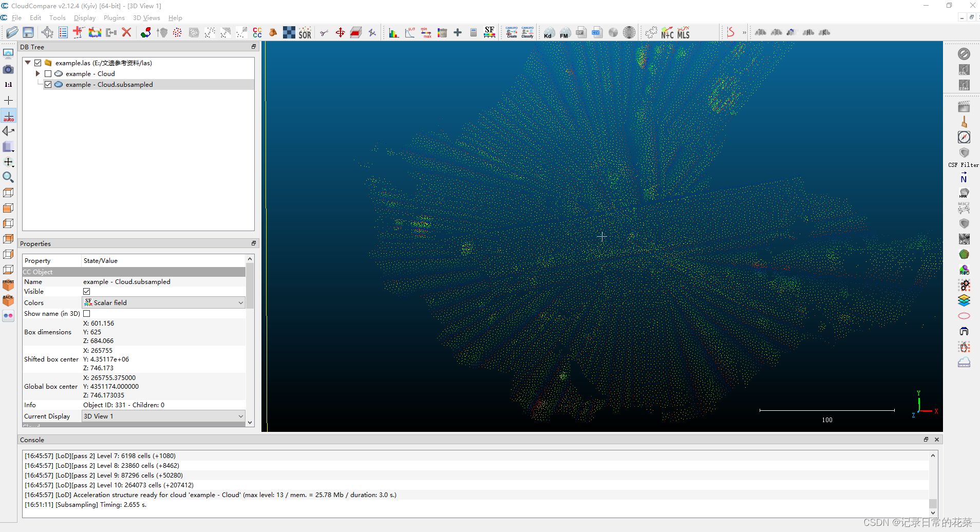This screenshot has width=980, height=532.
Task: Open the MLS smoothing tool
Action: pos(683,32)
